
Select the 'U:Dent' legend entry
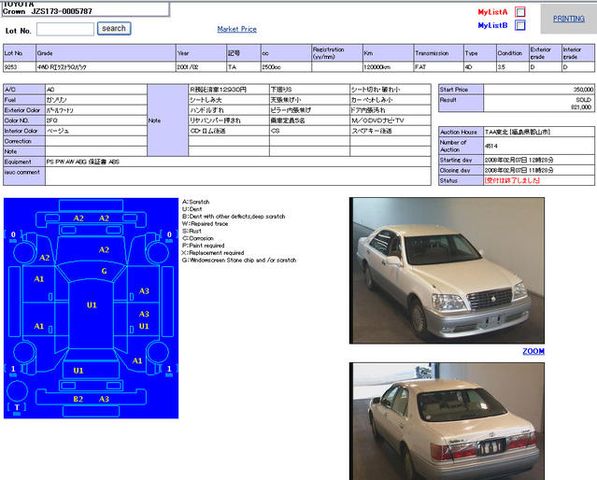point(192,209)
